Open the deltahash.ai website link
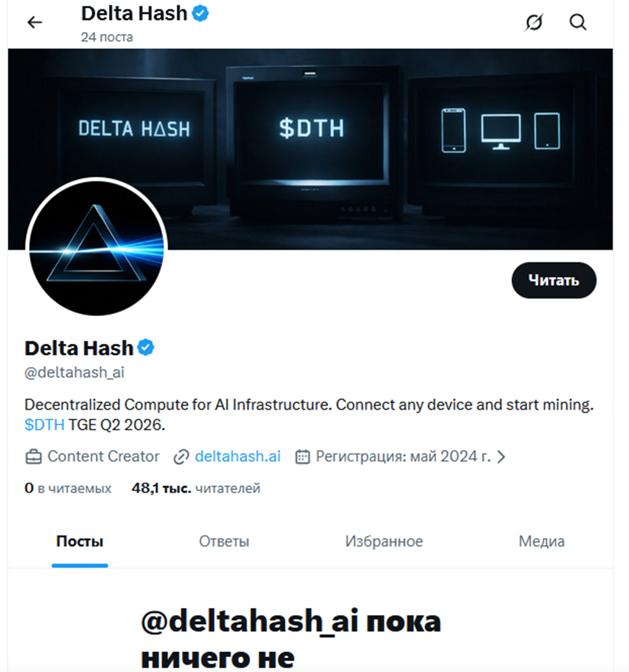This screenshot has width=629, height=672. click(x=237, y=456)
